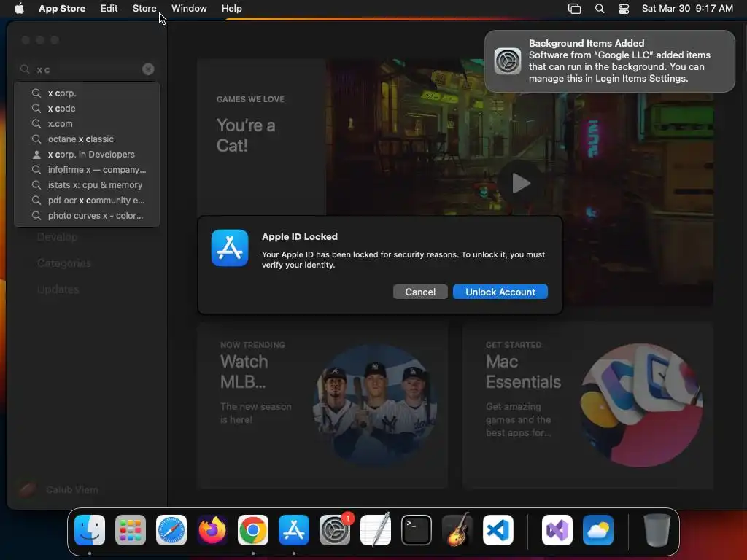The height and width of the screenshot is (560, 747).
Task: Click the Background Items Added notification
Action: point(610,61)
